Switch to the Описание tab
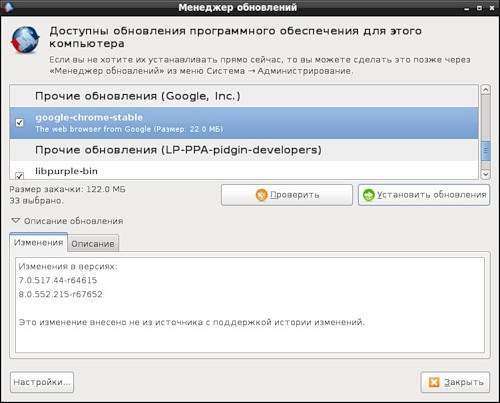The image size is (500, 403). coord(93,244)
